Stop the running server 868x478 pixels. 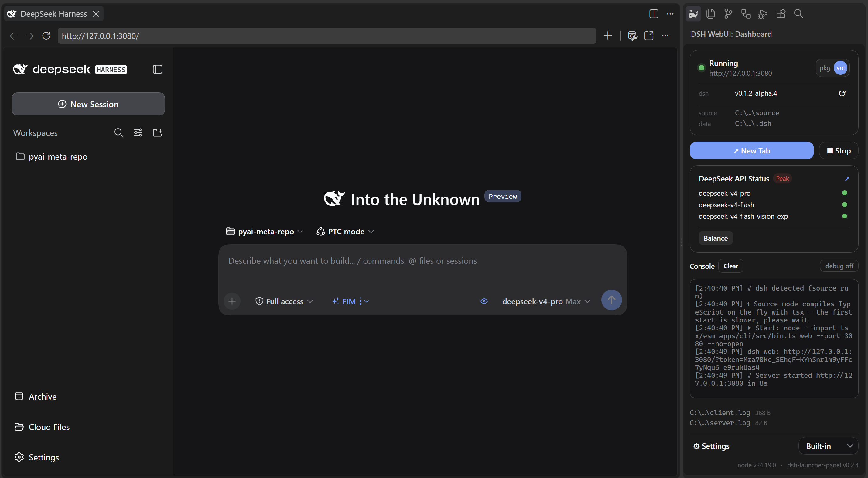click(x=839, y=151)
